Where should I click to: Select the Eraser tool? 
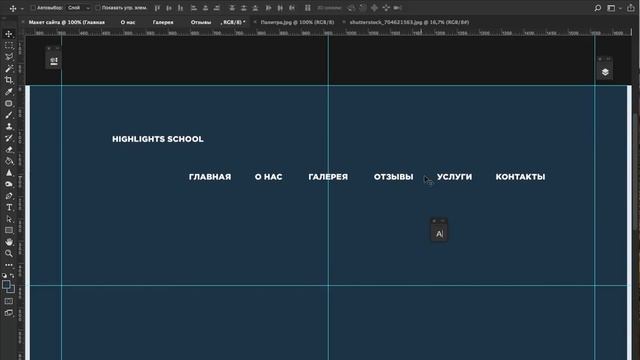coord(9,150)
